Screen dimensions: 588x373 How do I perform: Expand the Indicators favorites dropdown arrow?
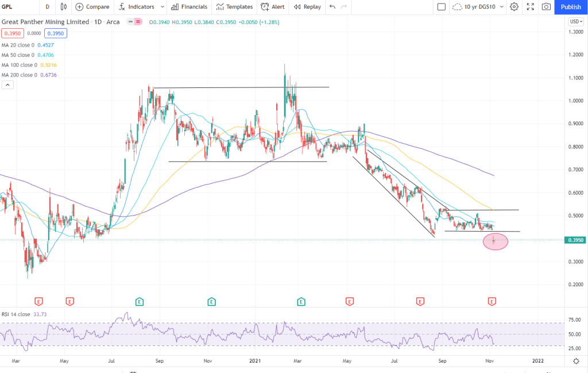pos(162,7)
